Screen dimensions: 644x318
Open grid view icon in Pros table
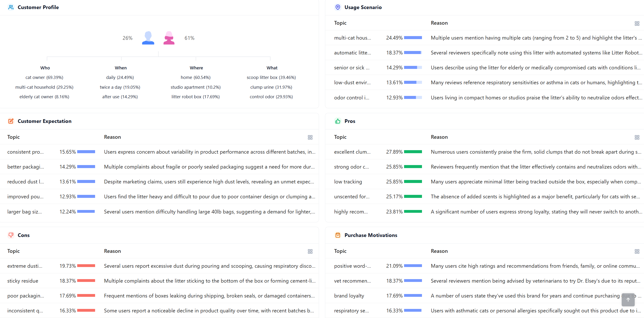click(637, 137)
